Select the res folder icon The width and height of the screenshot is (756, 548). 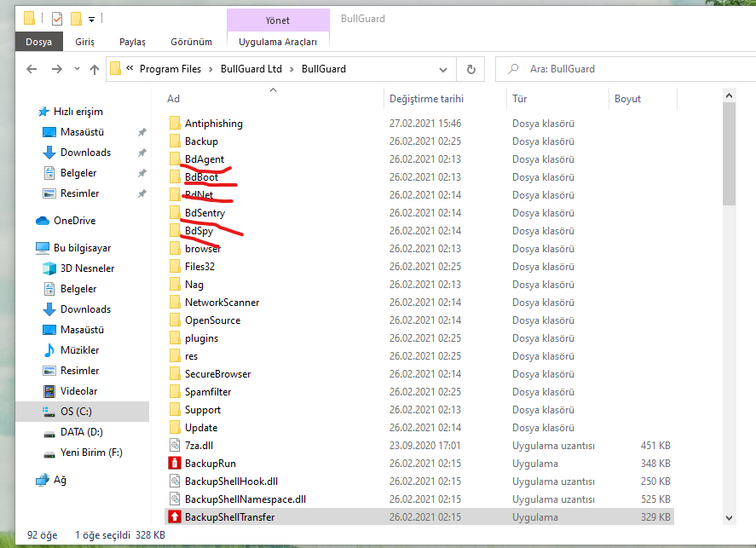175,356
